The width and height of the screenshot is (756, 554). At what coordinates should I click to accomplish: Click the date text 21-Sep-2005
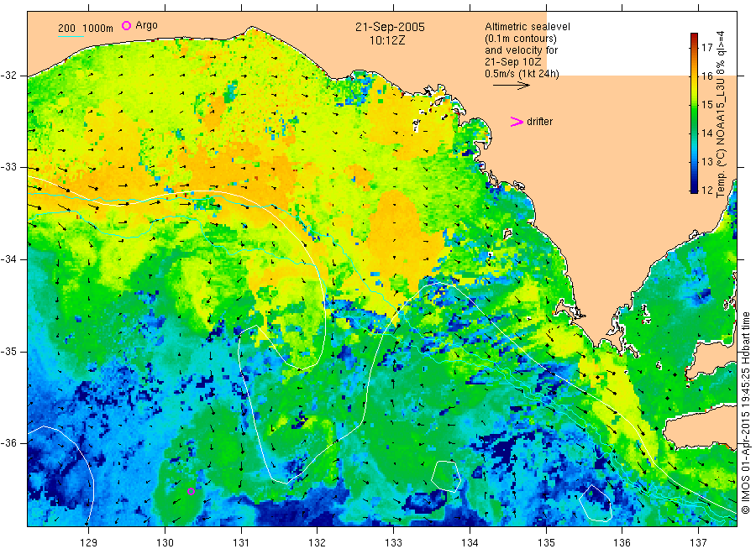tap(390, 27)
